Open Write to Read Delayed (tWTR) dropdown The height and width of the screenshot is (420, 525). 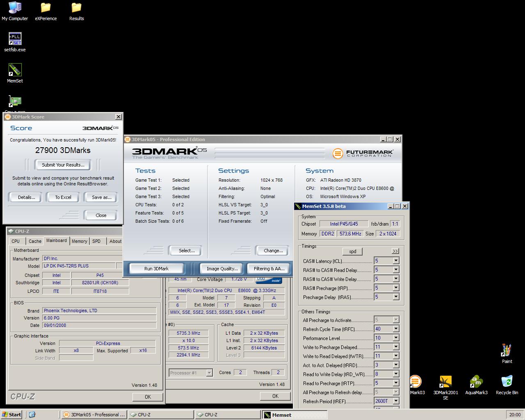pyautogui.click(x=396, y=356)
